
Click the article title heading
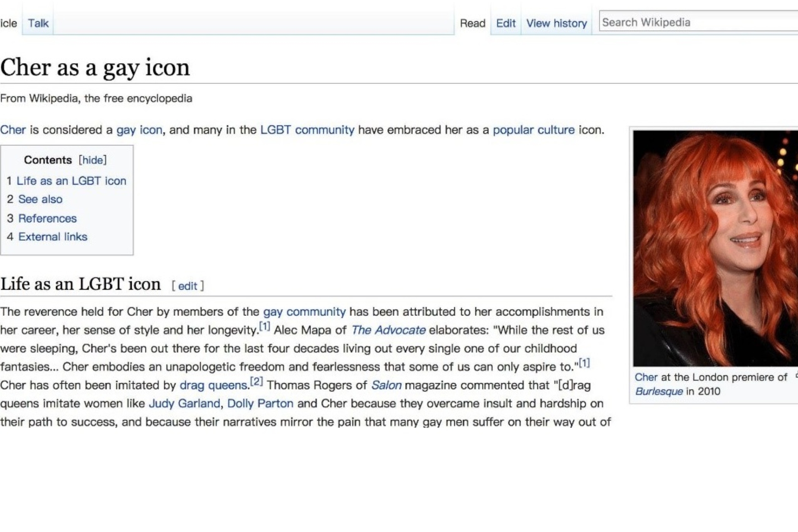(x=95, y=67)
